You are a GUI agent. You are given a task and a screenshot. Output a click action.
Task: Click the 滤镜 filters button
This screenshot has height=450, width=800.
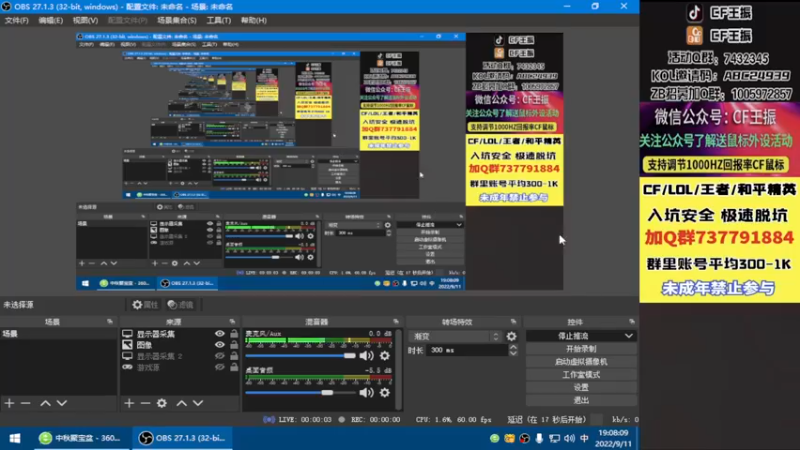[x=181, y=305]
